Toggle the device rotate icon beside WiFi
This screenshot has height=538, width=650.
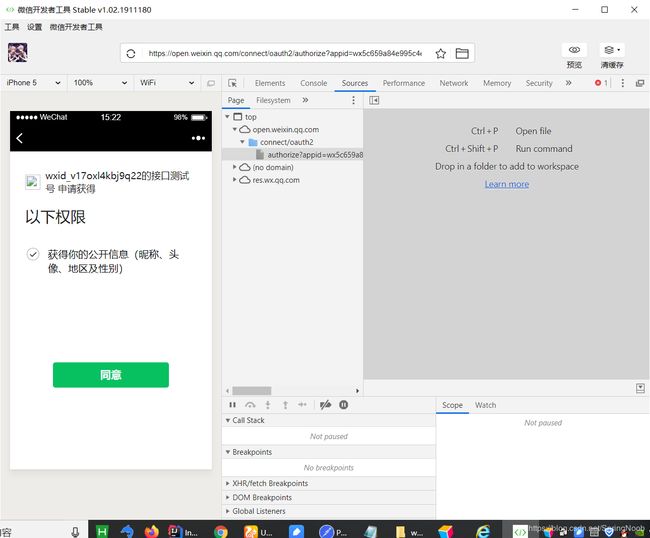[x=211, y=83]
